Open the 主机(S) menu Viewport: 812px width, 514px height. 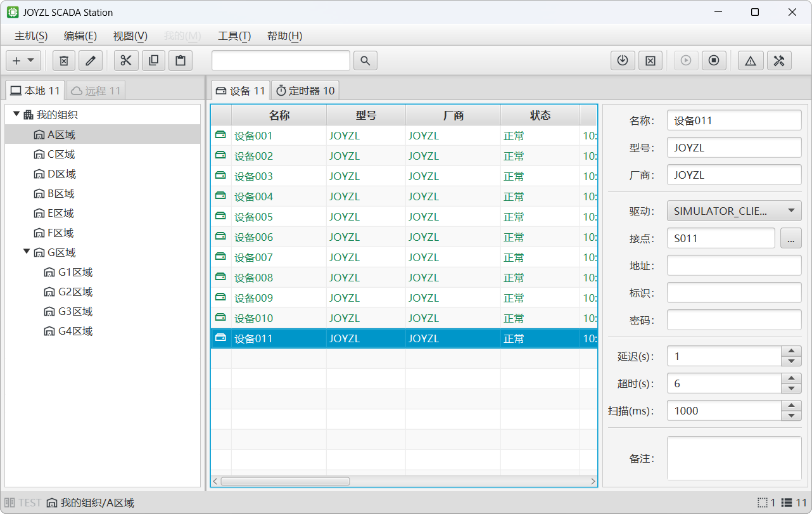pos(31,36)
